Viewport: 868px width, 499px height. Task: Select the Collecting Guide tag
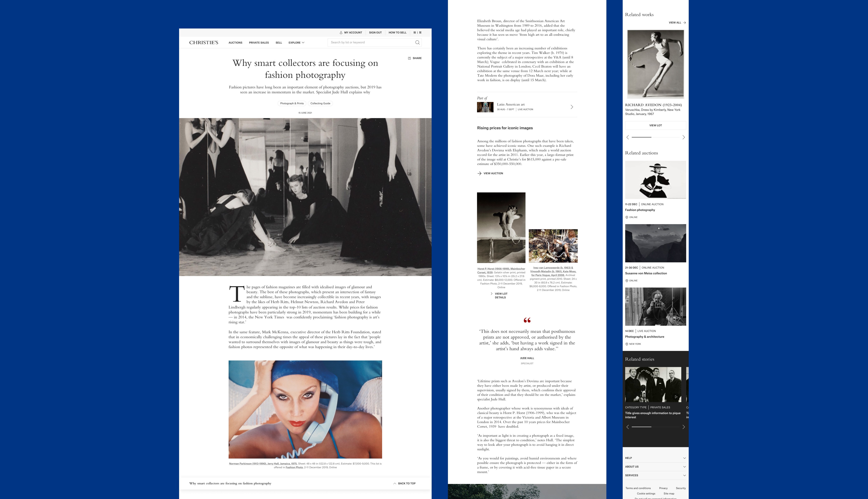(x=320, y=103)
